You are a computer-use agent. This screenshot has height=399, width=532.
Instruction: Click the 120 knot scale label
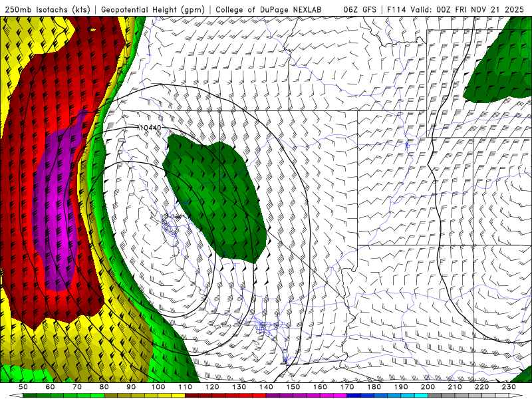[x=212, y=387]
